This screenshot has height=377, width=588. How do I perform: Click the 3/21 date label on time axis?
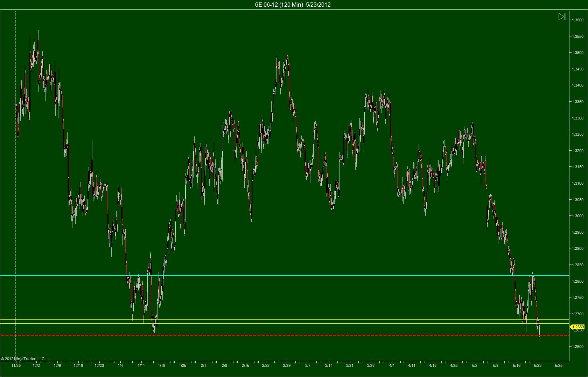tap(350, 365)
